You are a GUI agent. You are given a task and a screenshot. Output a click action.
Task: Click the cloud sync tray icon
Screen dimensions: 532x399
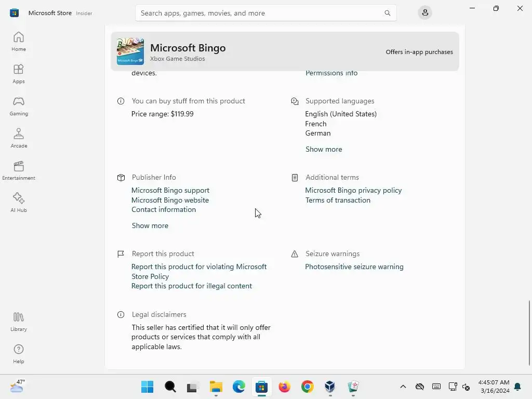[x=420, y=387]
